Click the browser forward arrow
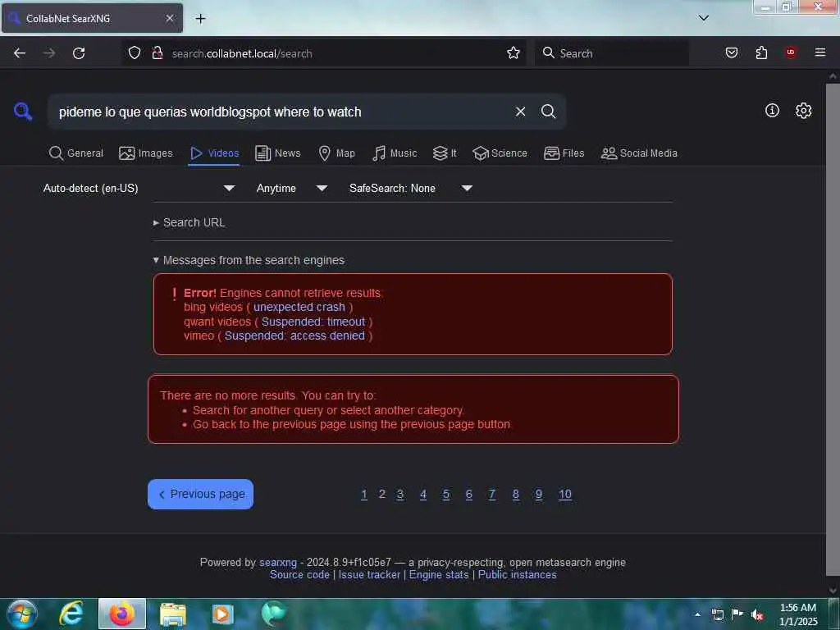Screen dimensions: 840x630 [49, 53]
